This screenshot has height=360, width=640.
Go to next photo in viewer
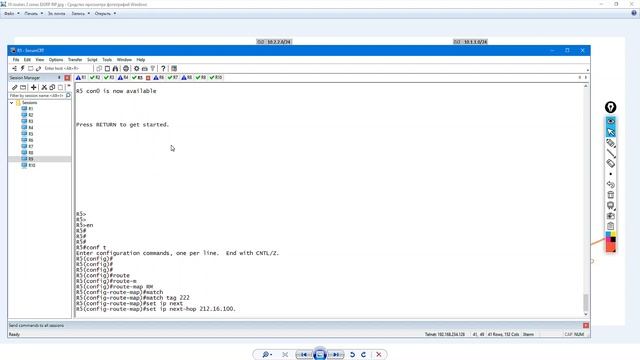336,355
